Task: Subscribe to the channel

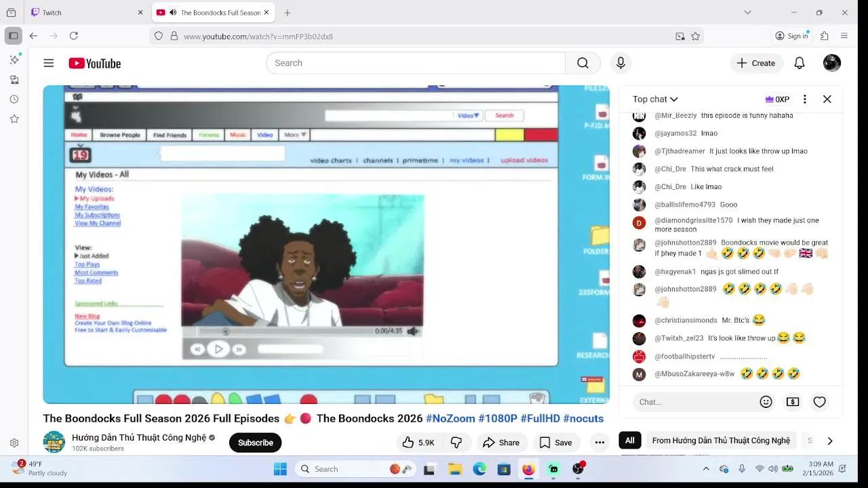Action: coord(256,443)
